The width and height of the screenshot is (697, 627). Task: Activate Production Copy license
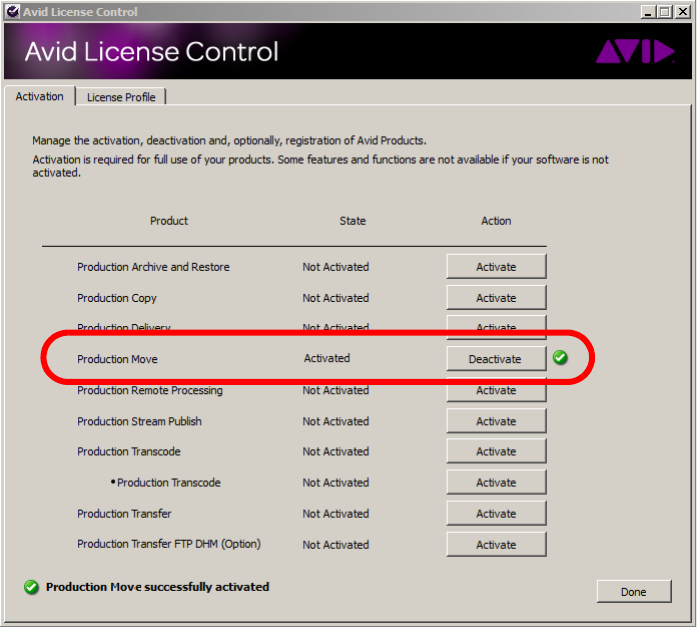[496, 298]
